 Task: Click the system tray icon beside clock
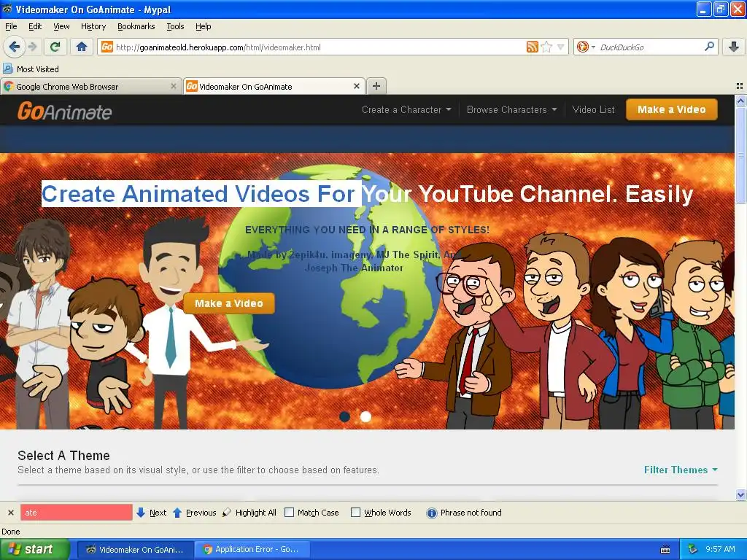693,549
